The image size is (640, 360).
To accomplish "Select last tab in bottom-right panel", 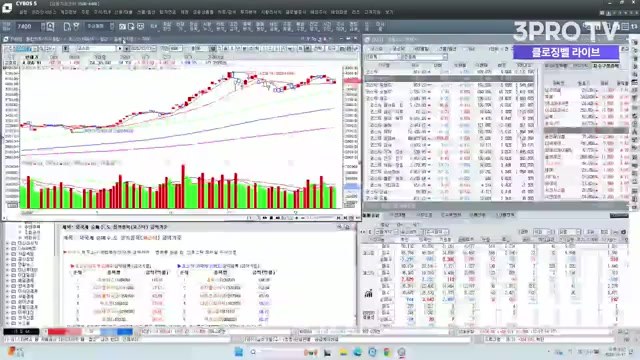I will point(505,215).
